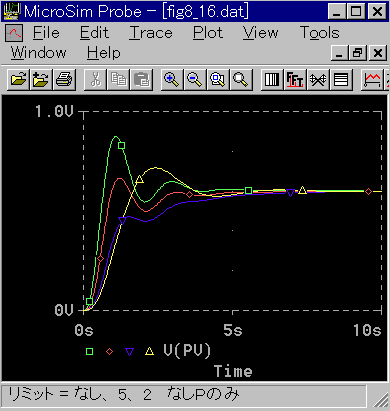
Task: Click the status bar plot title text
Action: point(123,394)
